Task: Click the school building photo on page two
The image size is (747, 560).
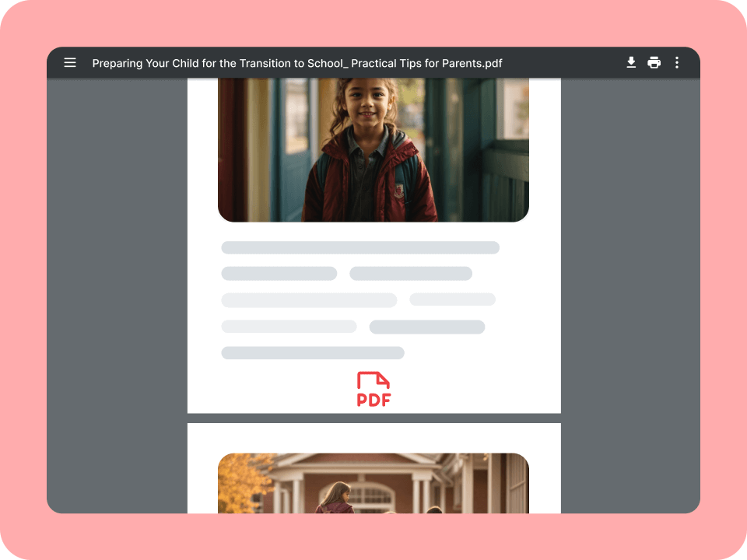Action: [373, 483]
